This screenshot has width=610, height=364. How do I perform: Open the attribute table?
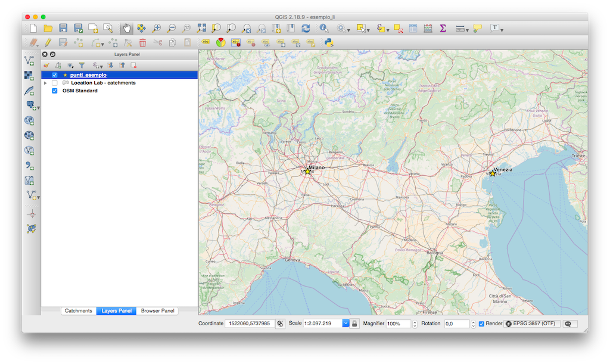click(413, 29)
